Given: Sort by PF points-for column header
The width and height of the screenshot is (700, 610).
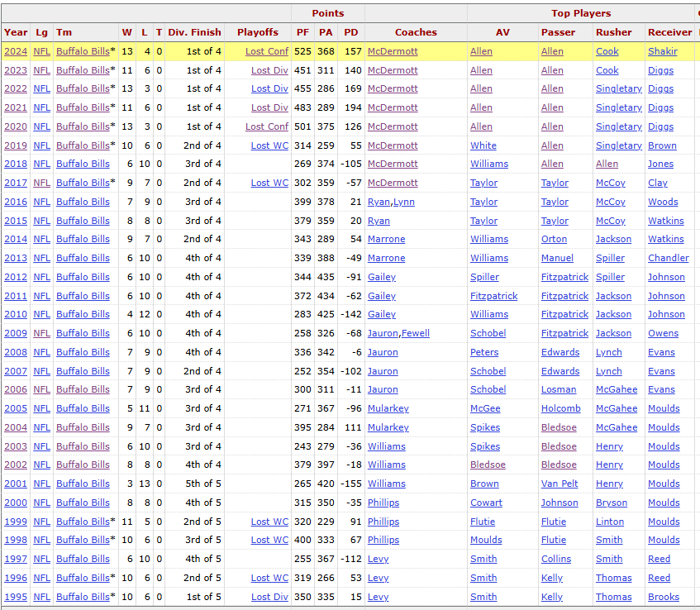Looking at the screenshot, I should [302, 32].
